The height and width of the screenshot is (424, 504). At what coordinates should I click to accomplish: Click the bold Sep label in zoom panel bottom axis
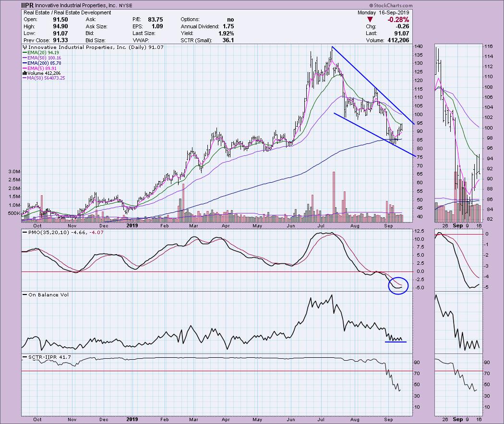point(458,419)
